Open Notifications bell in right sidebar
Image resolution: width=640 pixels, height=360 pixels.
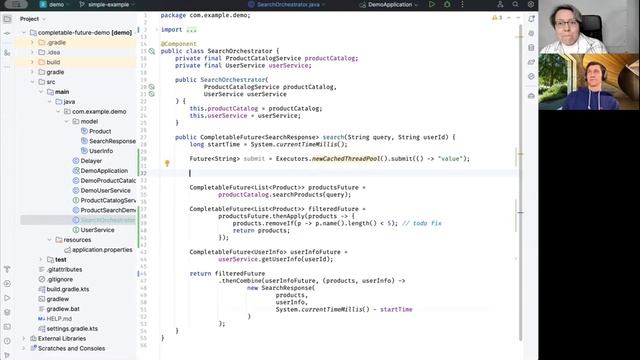531,19
